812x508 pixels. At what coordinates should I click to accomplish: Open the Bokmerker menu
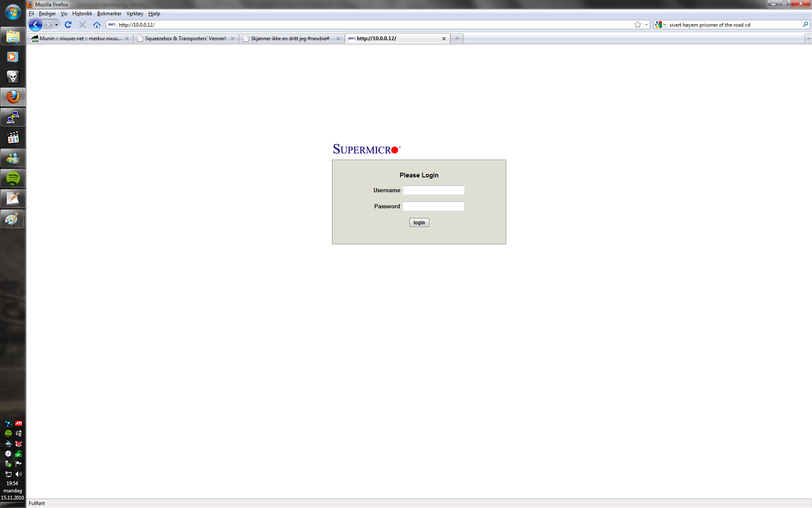tap(109, 14)
